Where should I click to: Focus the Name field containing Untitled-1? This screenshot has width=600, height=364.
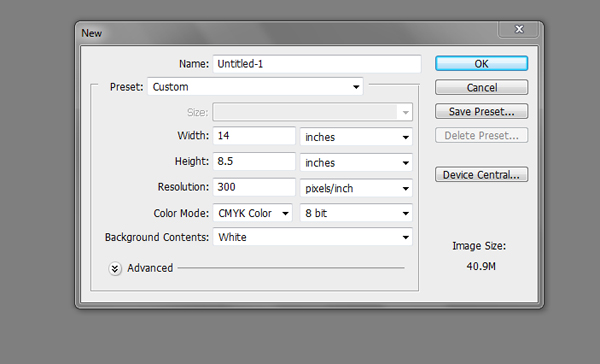317,64
